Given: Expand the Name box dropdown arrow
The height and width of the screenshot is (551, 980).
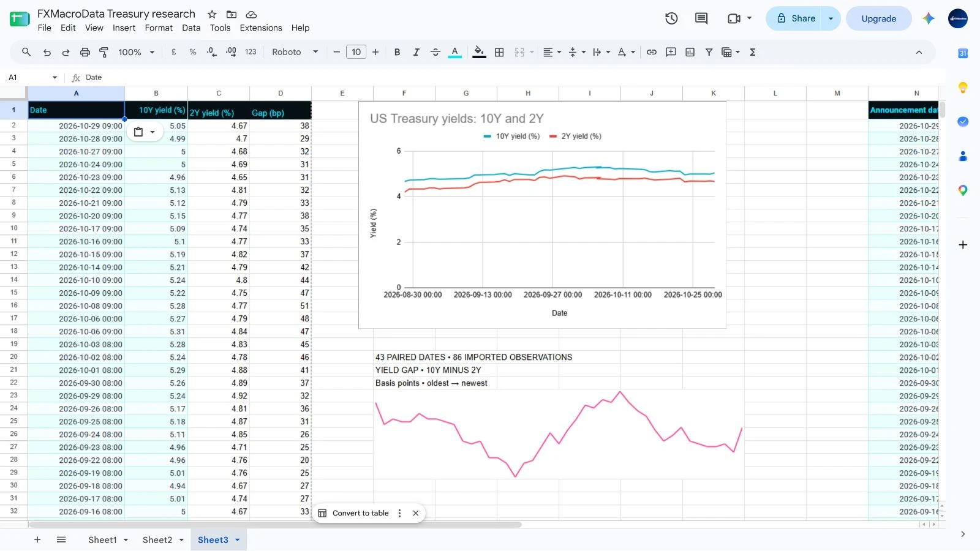Looking at the screenshot, I should [x=55, y=77].
